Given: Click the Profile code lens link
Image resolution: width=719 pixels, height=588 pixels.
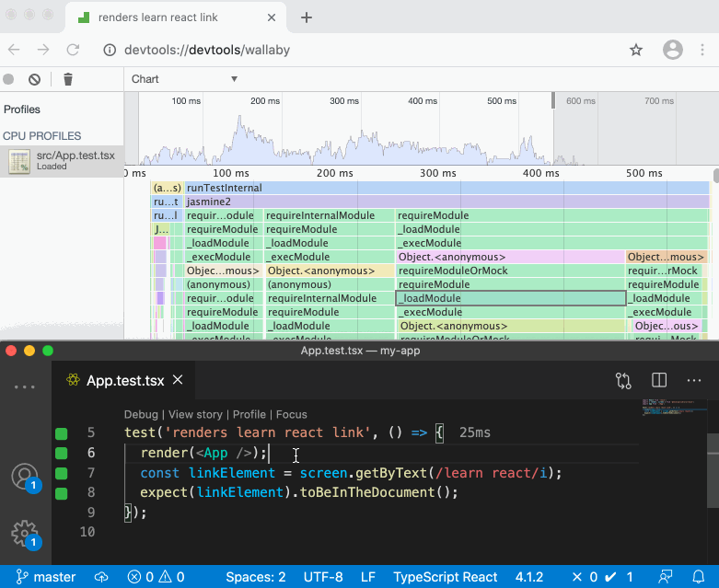Looking at the screenshot, I should pos(249,414).
